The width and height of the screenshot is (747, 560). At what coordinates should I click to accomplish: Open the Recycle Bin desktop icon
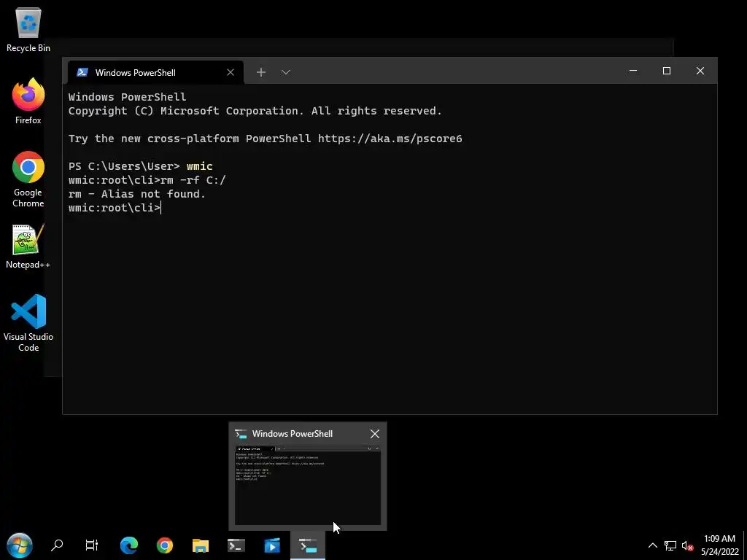[28, 29]
